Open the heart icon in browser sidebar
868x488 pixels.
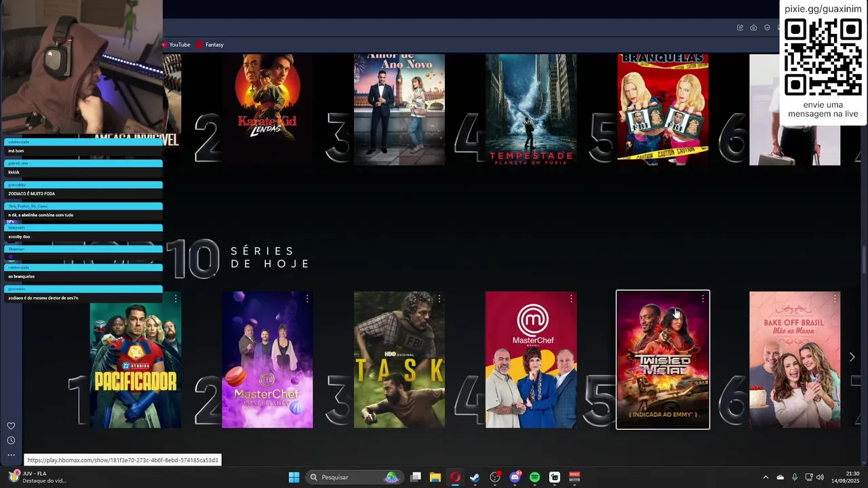click(11, 426)
